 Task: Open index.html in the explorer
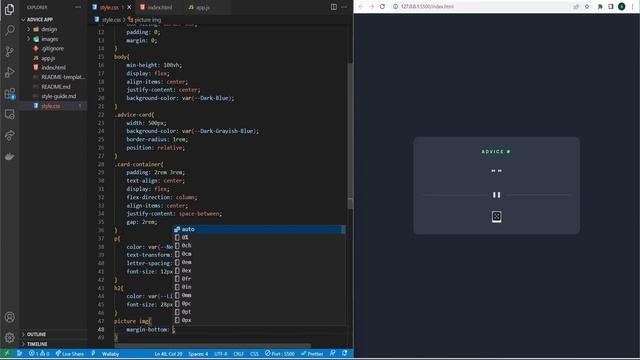[53, 67]
